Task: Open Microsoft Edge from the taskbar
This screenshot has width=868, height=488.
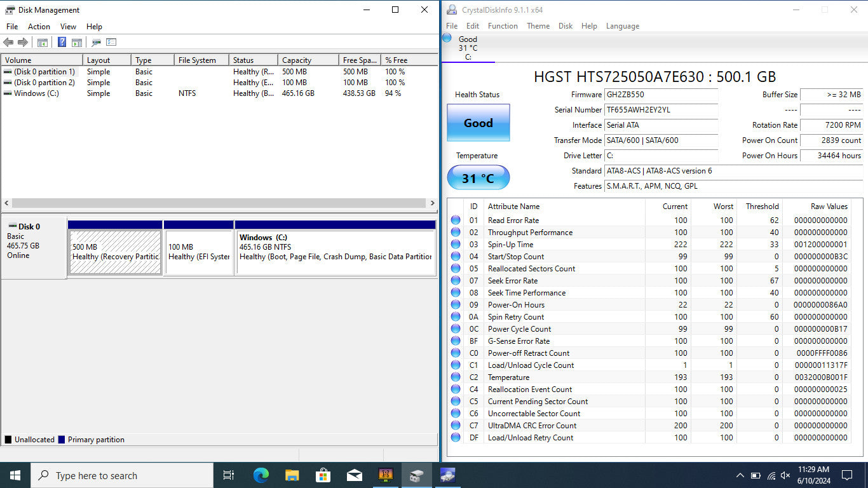Action: (261, 475)
